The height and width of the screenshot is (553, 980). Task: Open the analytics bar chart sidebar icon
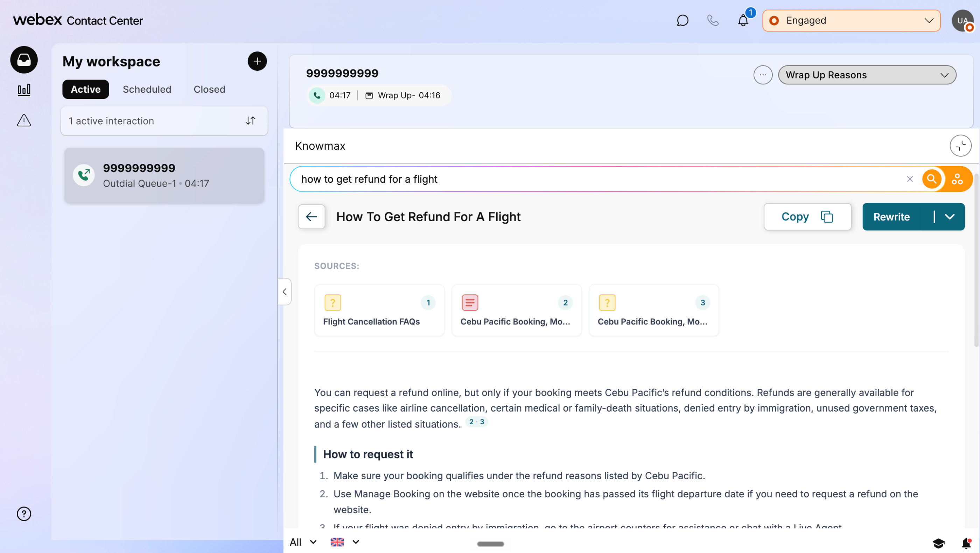tap(24, 90)
